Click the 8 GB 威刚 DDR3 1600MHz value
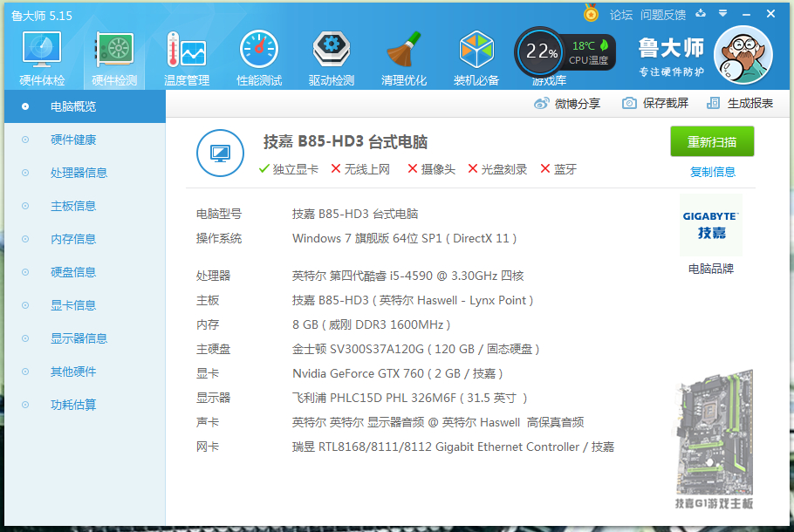Image resolution: width=794 pixels, height=532 pixels. pos(371,324)
